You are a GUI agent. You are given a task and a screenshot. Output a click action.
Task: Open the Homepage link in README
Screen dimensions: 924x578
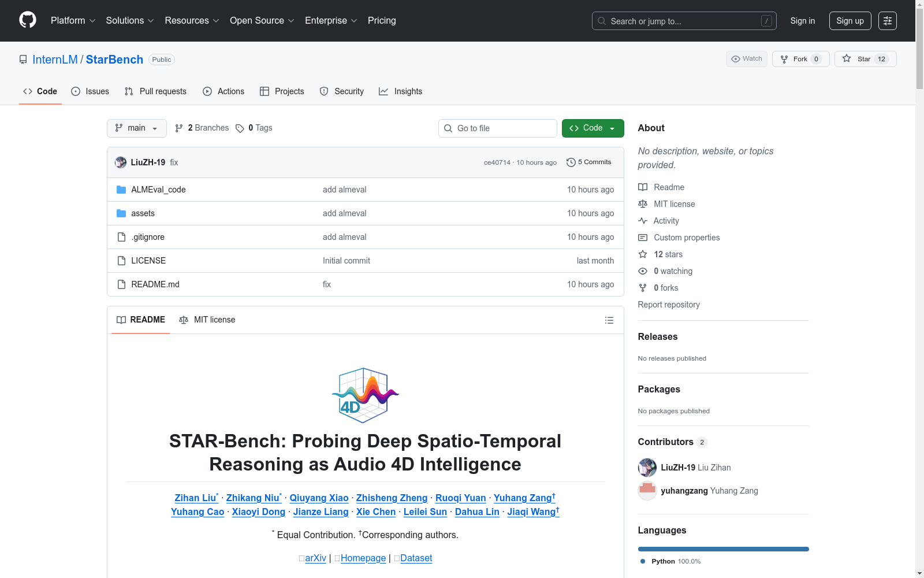(363, 558)
